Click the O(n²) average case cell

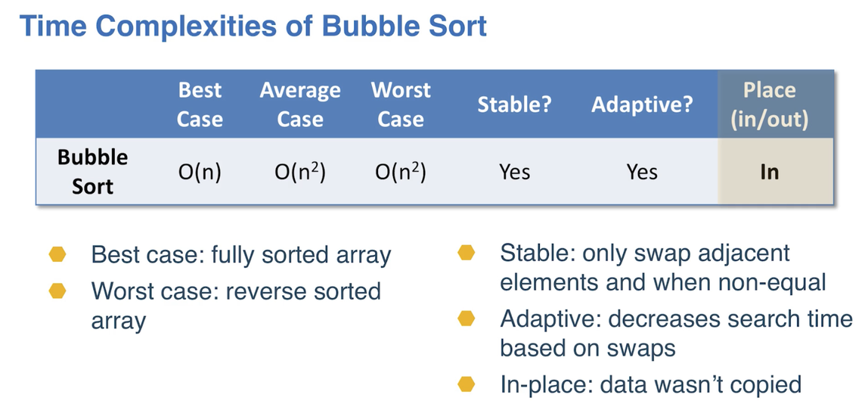(x=300, y=173)
